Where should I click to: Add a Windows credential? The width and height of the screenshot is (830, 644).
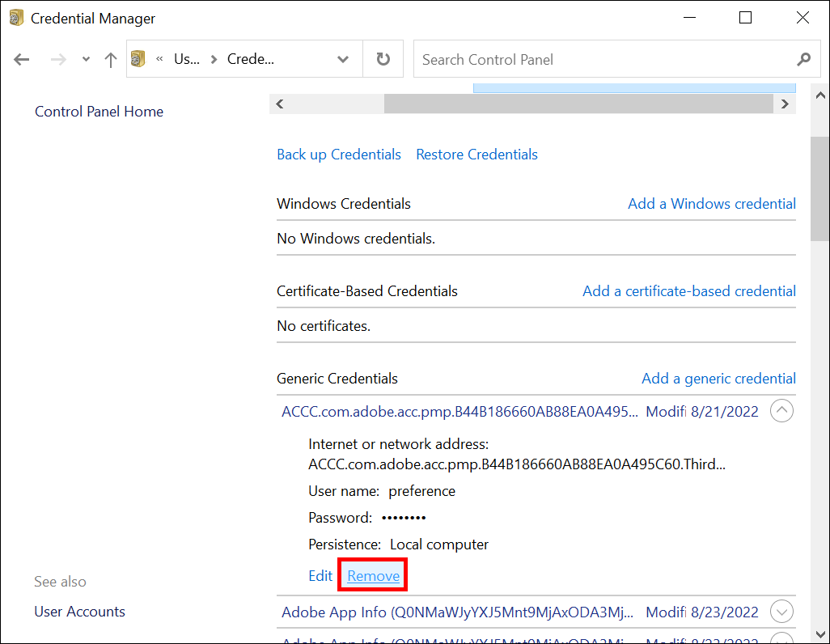pos(711,204)
